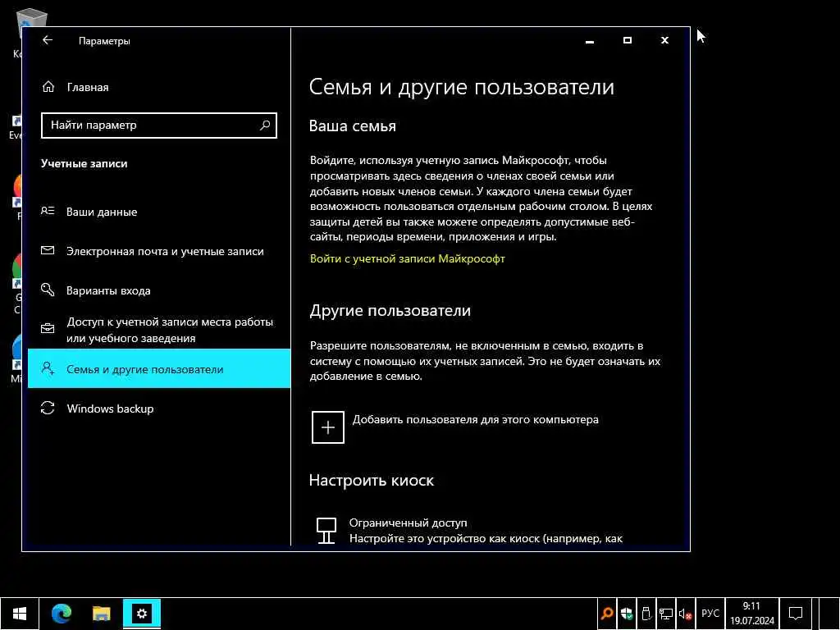Click the USB safely remove tray icon
840x630 pixels.
tap(646, 614)
